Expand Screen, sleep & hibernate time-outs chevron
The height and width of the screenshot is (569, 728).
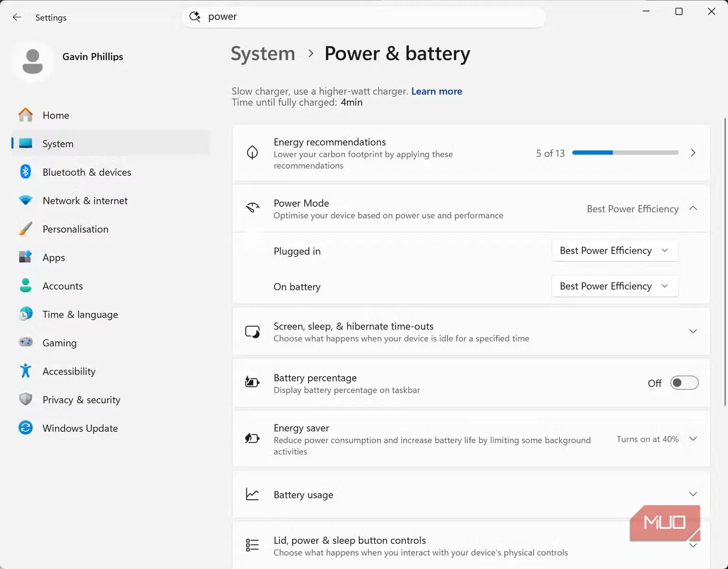pyautogui.click(x=693, y=331)
